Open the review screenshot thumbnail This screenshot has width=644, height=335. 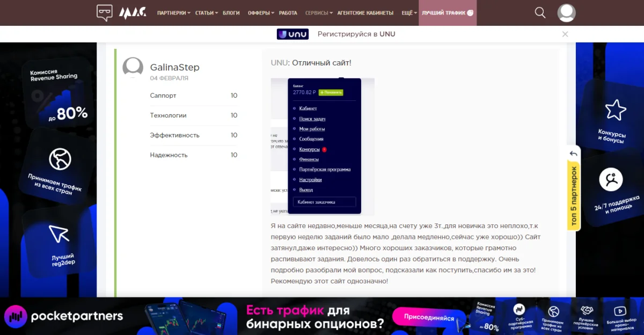pos(323,147)
